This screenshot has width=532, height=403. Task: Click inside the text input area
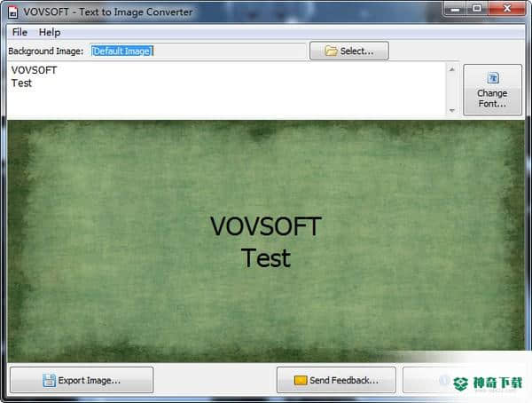227,90
